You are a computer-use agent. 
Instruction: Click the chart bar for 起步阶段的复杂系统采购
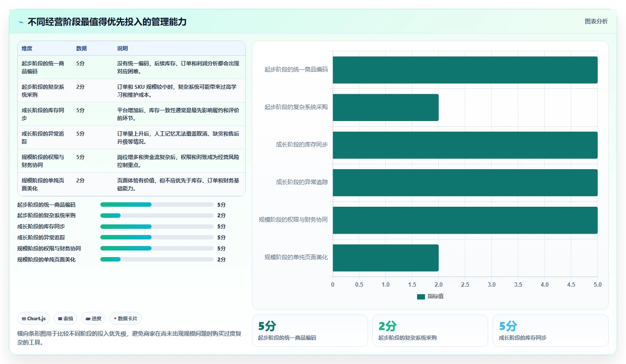pos(385,107)
